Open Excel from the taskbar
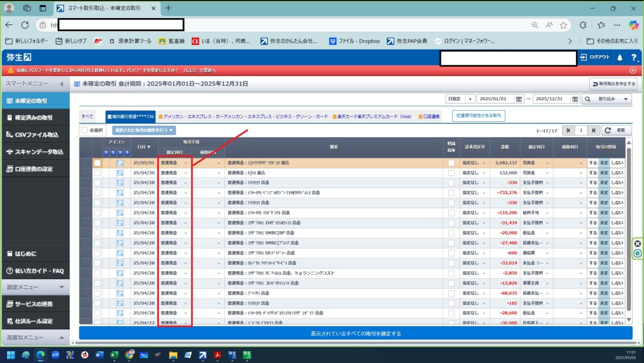 (114, 354)
